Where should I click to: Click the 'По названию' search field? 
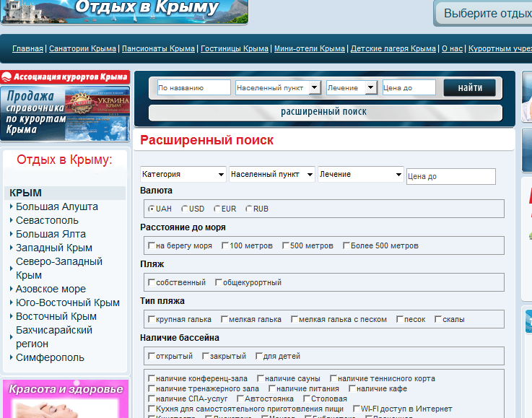coord(193,87)
